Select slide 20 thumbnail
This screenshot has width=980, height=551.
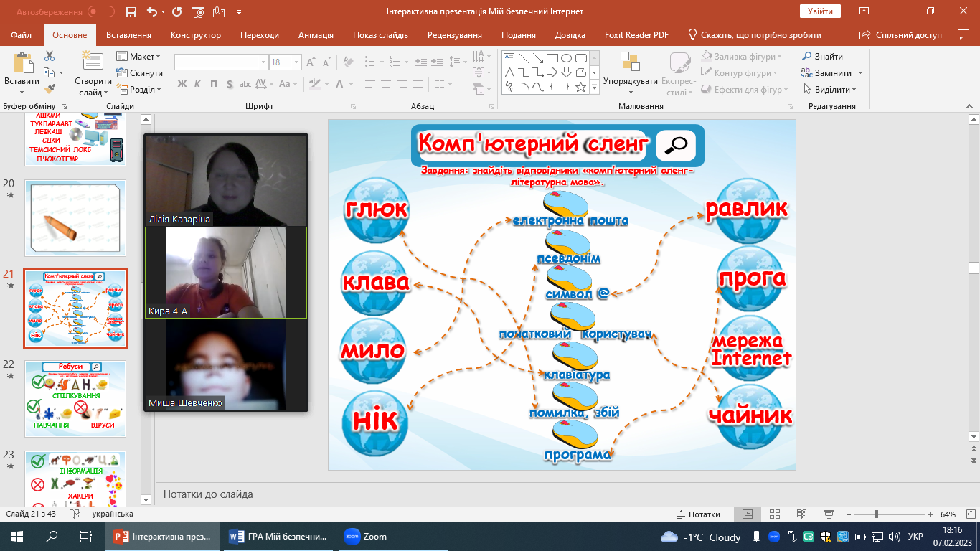click(75, 218)
